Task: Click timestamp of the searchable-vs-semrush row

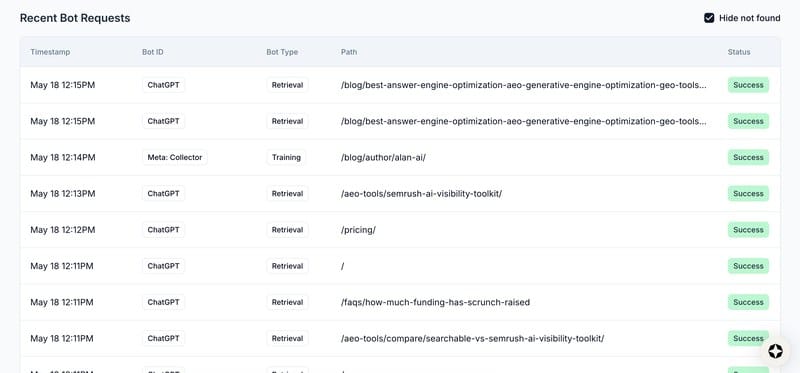Action: 62,339
